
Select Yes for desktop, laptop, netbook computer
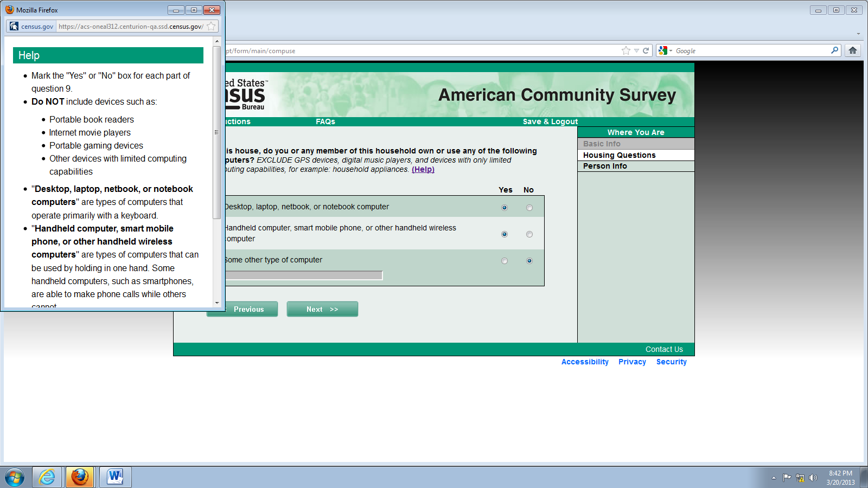click(x=505, y=208)
